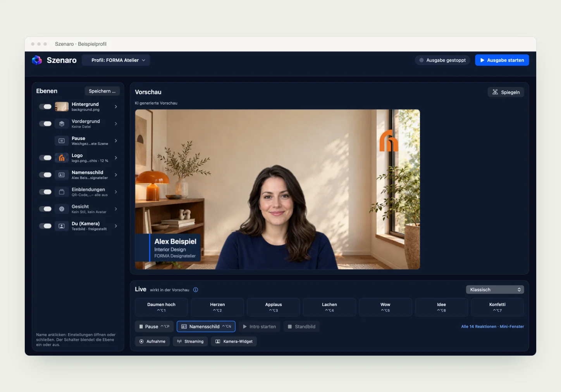561x392 pixels.
Task: Click the Standbild button
Action: (301, 327)
